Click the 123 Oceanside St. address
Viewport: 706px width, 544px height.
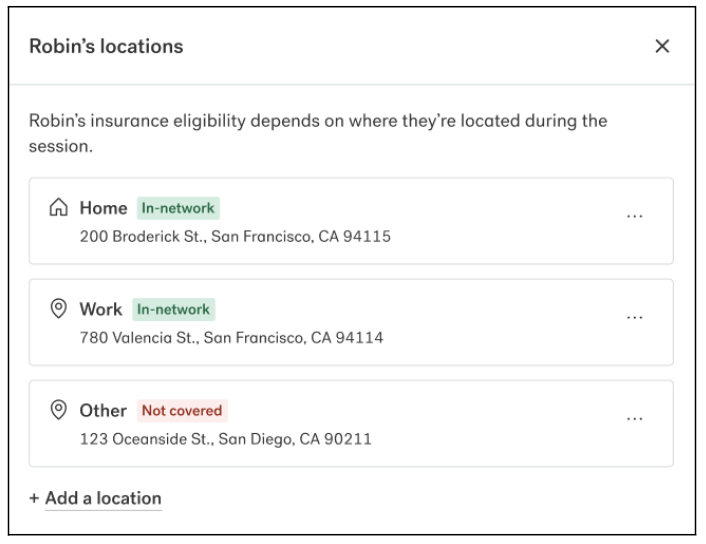[x=226, y=439]
